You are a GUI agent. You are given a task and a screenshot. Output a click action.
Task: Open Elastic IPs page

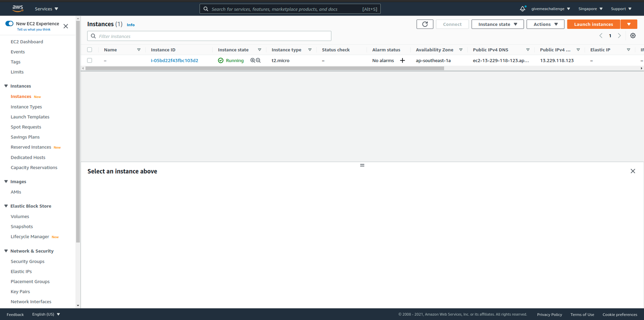(21, 272)
